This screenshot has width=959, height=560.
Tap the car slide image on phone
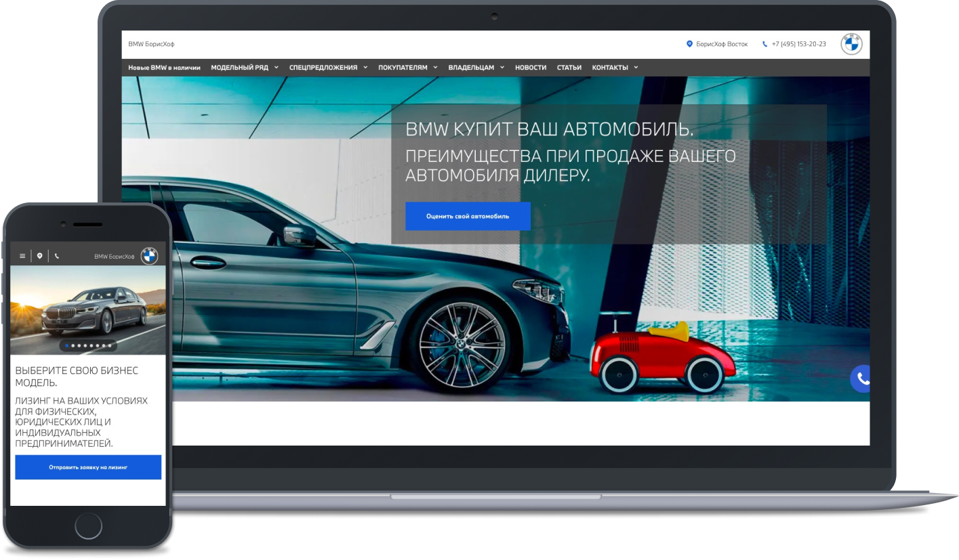click(88, 310)
